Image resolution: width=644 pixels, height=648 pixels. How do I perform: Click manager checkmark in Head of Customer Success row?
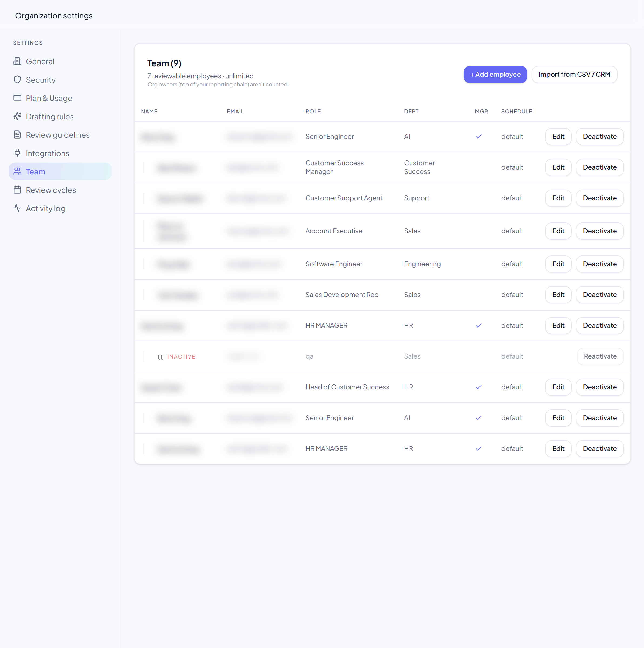[479, 387]
